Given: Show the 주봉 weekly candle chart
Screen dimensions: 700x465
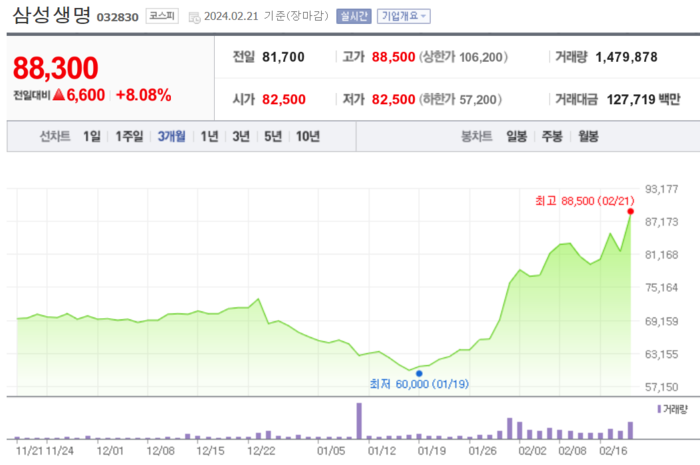Looking at the screenshot, I should (x=553, y=136).
